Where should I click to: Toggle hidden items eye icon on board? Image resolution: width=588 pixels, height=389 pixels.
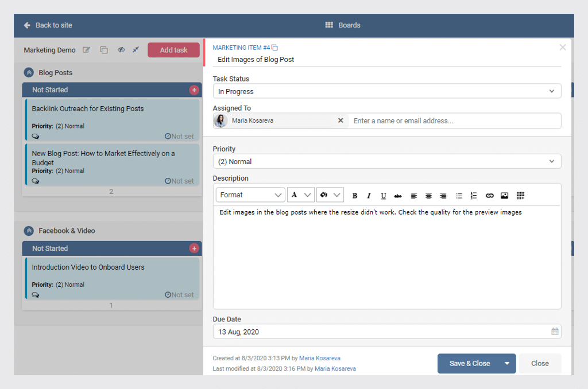coord(121,50)
